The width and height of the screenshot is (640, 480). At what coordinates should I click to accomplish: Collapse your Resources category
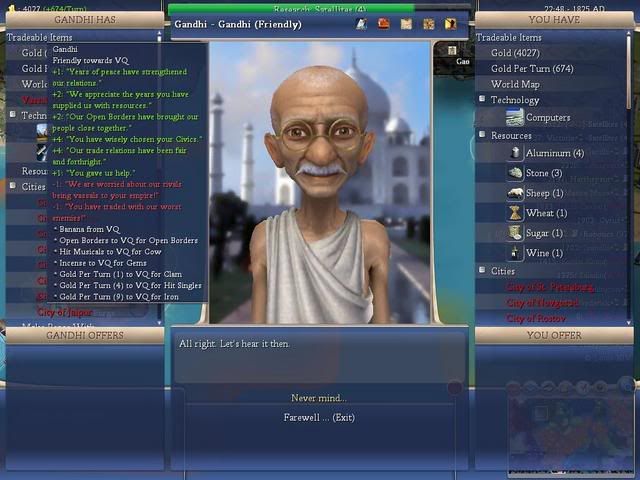pyautogui.click(x=482, y=134)
